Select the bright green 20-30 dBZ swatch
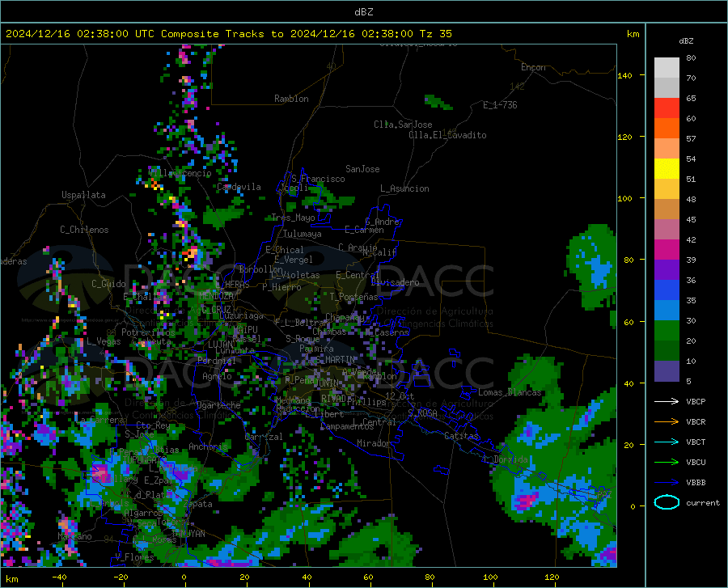Image resolution: width=728 pixels, height=588 pixels. (x=667, y=331)
